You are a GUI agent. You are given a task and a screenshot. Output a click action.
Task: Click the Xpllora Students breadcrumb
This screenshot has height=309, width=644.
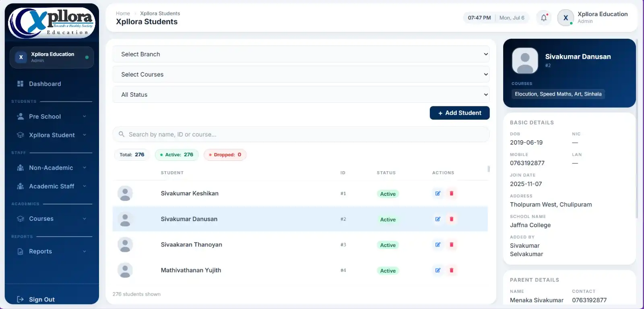160,13
